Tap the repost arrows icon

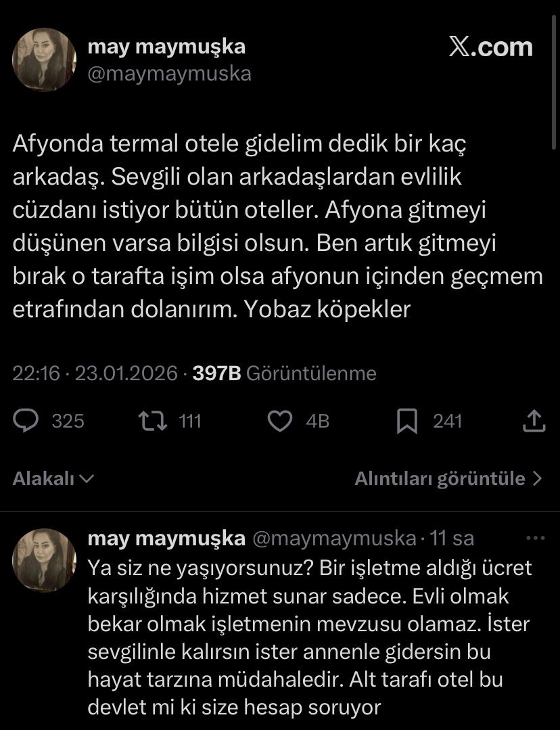coord(148,421)
